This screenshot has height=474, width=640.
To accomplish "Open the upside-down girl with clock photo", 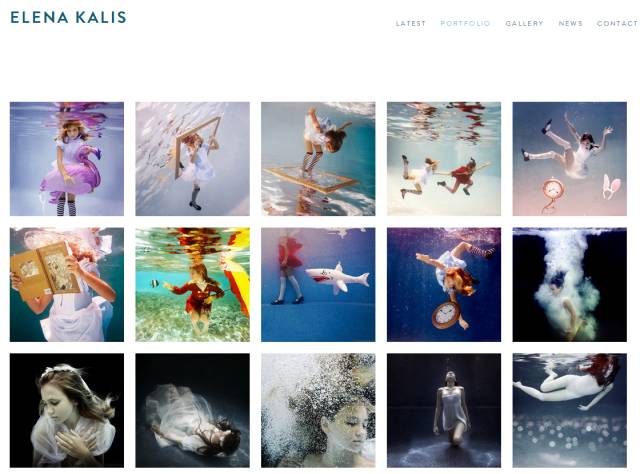I will [444, 285].
